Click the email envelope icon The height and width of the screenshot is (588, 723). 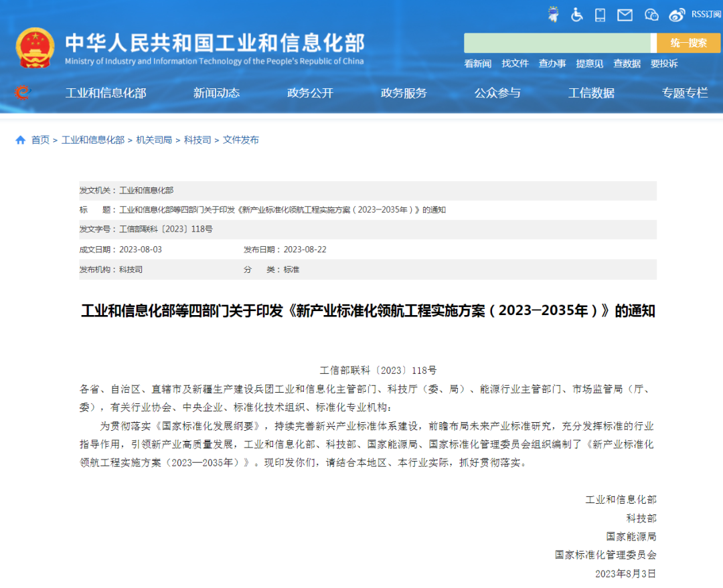(x=625, y=15)
